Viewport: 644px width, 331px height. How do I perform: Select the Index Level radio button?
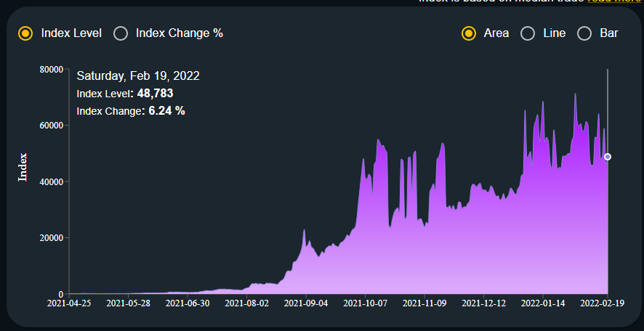(25, 33)
